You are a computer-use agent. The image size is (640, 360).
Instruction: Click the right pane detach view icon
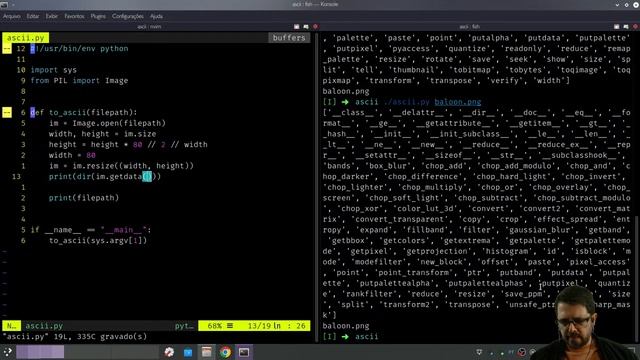626,27
